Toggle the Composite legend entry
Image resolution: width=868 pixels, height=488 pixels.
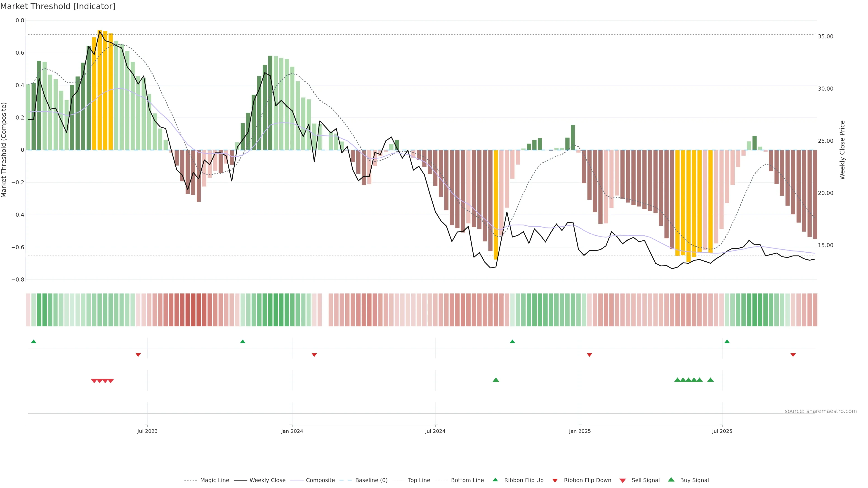click(320, 480)
